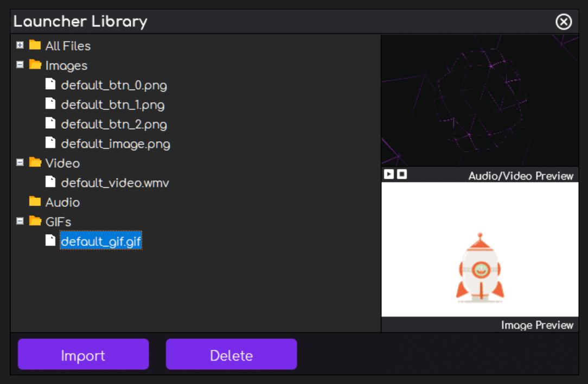Viewport: 588px width, 384px height.
Task: Select default_video.wmv in the tree
Action: 115,182
